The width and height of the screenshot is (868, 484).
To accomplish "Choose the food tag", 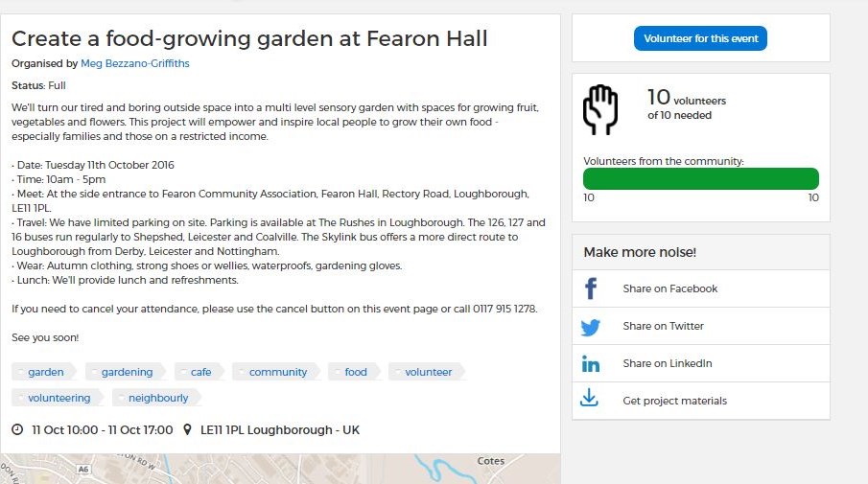I will 354,372.
